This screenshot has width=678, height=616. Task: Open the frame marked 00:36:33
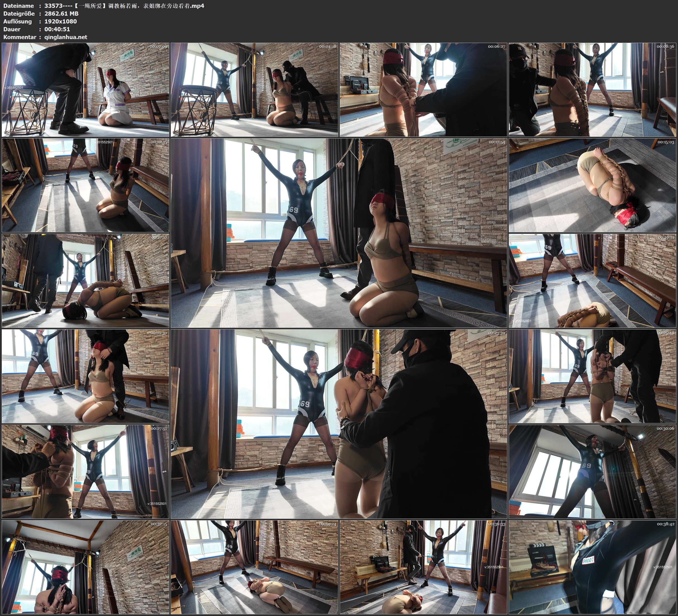pos(424,567)
